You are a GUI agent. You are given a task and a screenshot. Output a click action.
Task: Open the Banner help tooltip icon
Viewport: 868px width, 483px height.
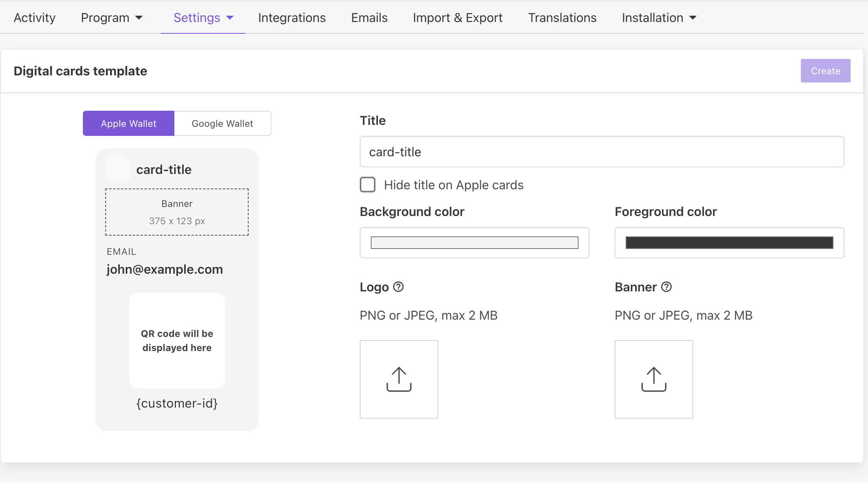click(x=667, y=287)
